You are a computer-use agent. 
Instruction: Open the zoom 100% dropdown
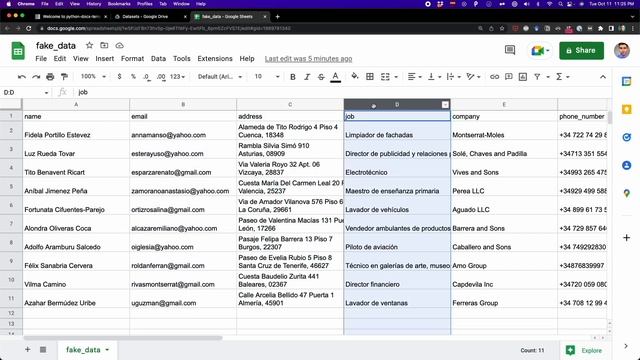(93, 77)
